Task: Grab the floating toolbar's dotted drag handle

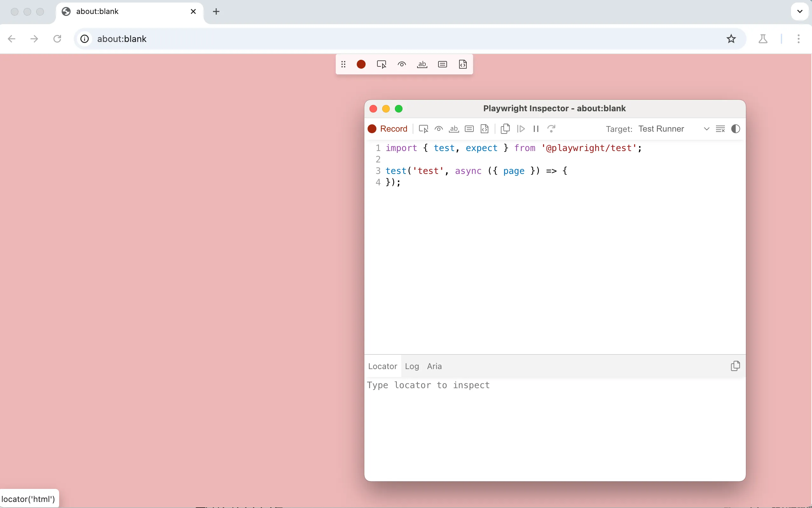Action: (343, 64)
